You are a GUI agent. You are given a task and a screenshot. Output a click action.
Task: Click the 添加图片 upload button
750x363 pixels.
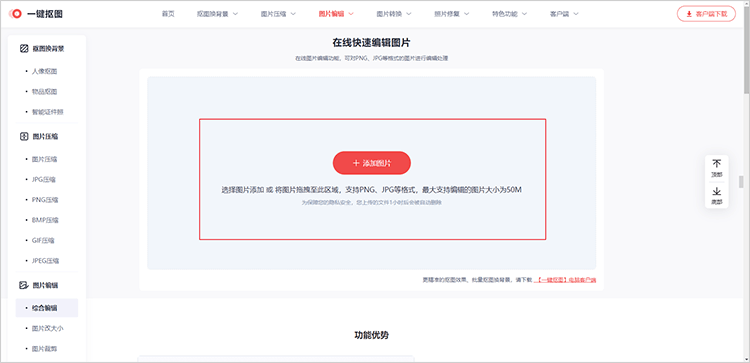coord(372,163)
